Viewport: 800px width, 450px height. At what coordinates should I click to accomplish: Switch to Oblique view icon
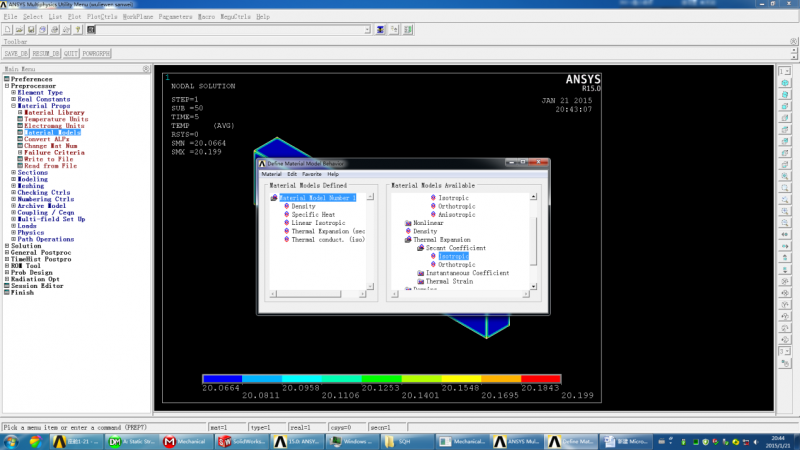coord(785,94)
